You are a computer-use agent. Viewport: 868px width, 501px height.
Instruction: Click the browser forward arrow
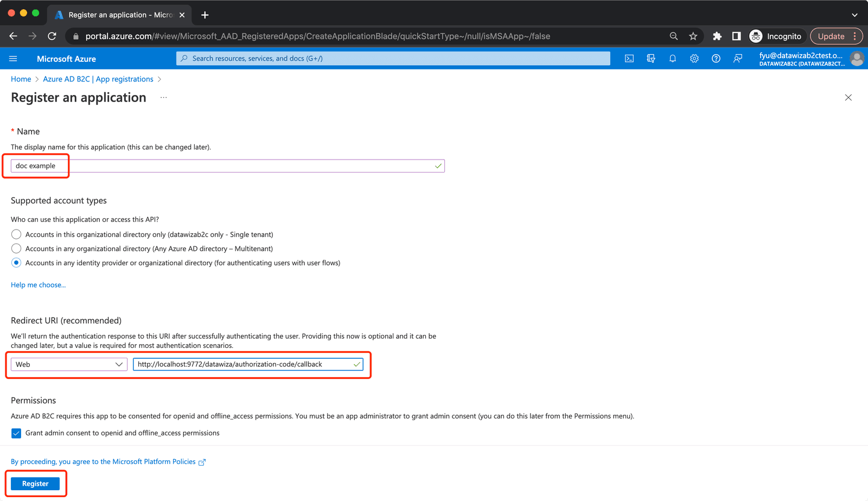(33, 36)
